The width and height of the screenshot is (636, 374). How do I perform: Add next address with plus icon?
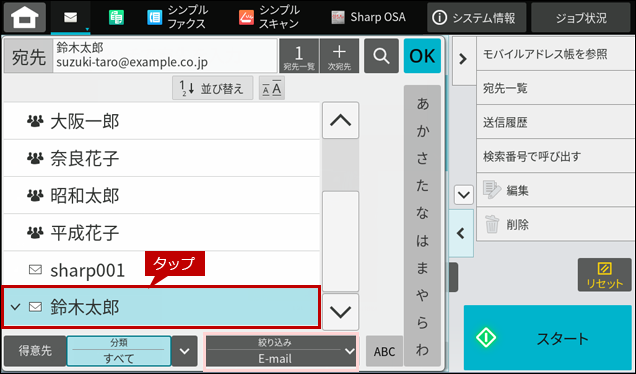tap(339, 56)
